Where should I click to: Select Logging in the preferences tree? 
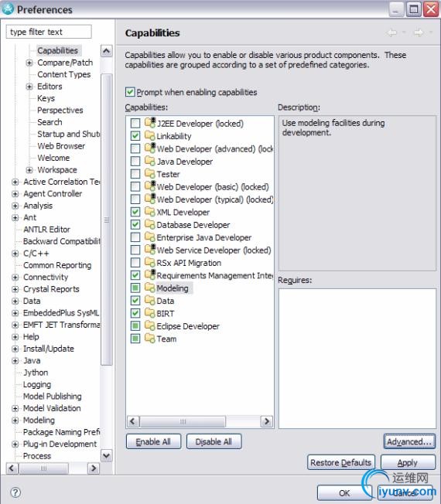point(37,384)
